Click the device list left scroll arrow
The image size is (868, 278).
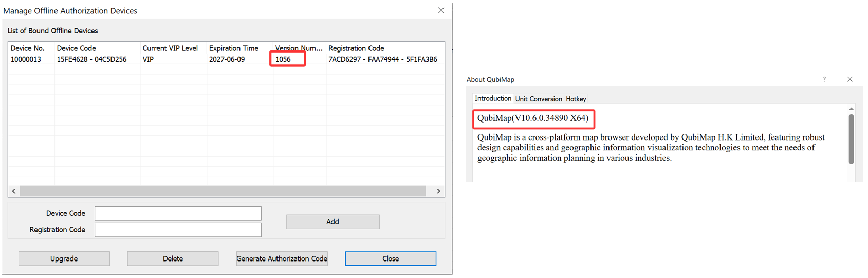pos(14,191)
